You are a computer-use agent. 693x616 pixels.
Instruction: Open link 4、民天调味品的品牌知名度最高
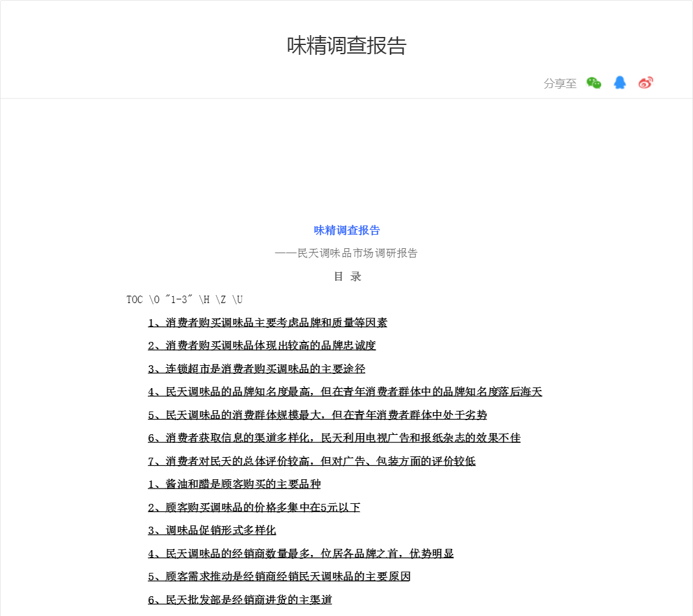click(345, 392)
